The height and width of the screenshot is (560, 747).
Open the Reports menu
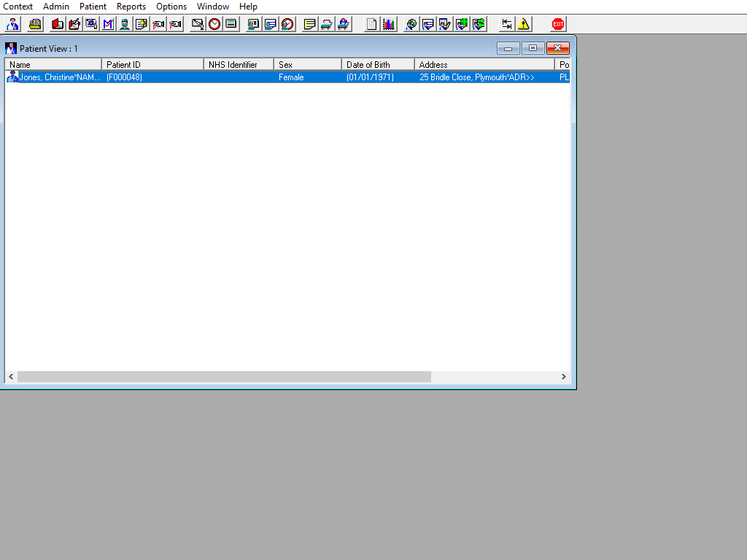pyautogui.click(x=131, y=7)
